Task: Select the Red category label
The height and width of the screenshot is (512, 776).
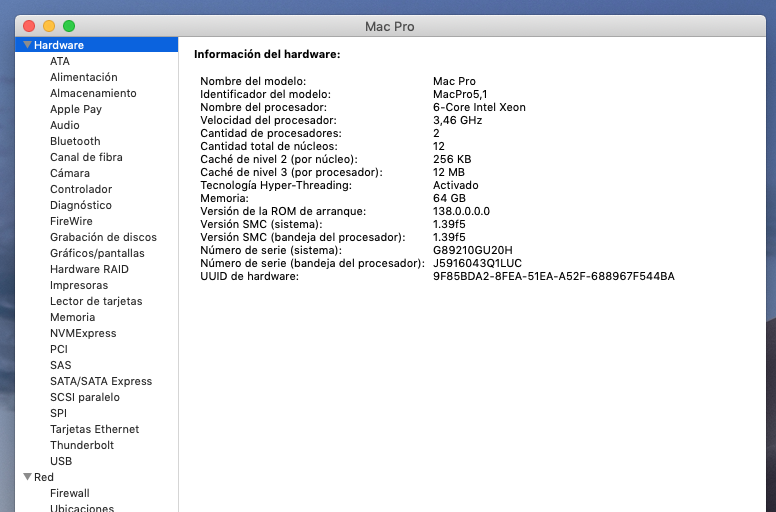Action: coord(44,477)
